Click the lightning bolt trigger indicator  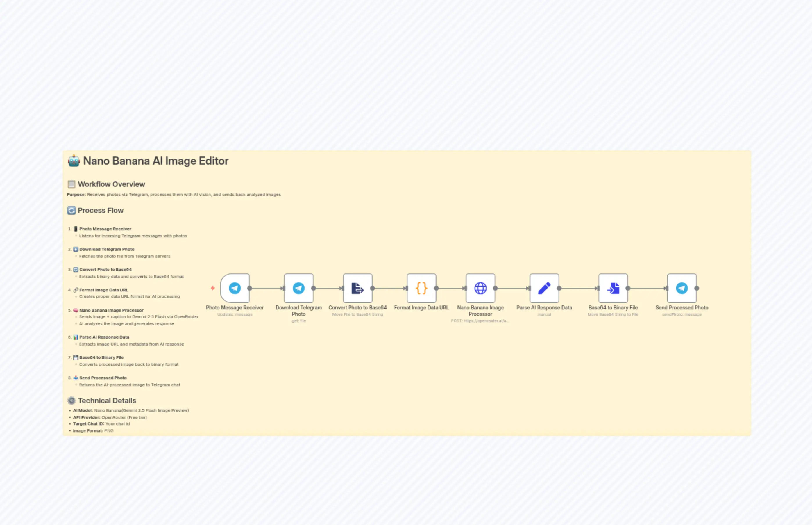[x=213, y=288]
